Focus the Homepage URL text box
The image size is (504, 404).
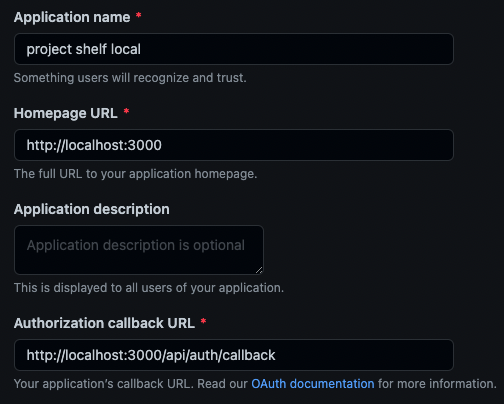(234, 145)
